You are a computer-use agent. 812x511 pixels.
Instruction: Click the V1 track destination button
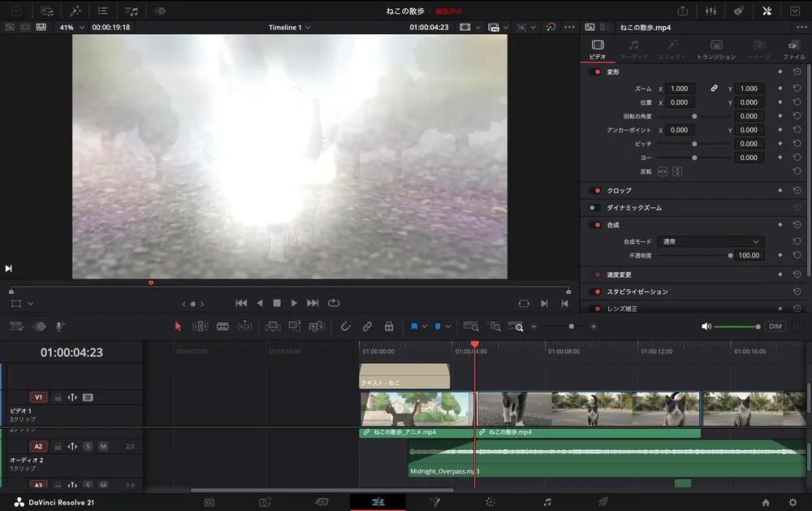click(38, 397)
